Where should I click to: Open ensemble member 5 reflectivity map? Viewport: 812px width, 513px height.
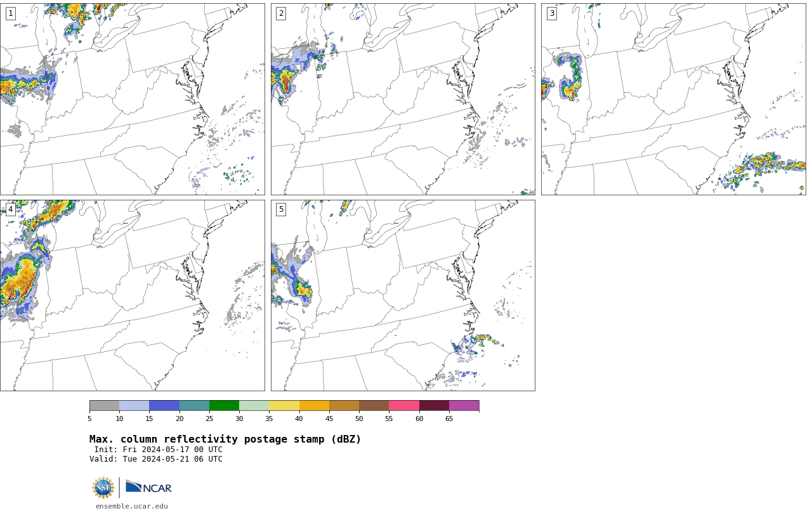tap(403, 295)
